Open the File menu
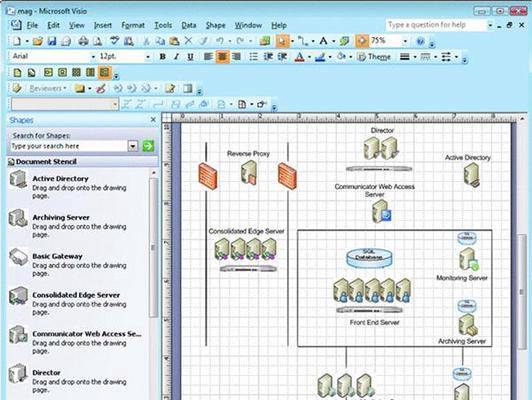This screenshot has width=532, height=400. (x=32, y=25)
